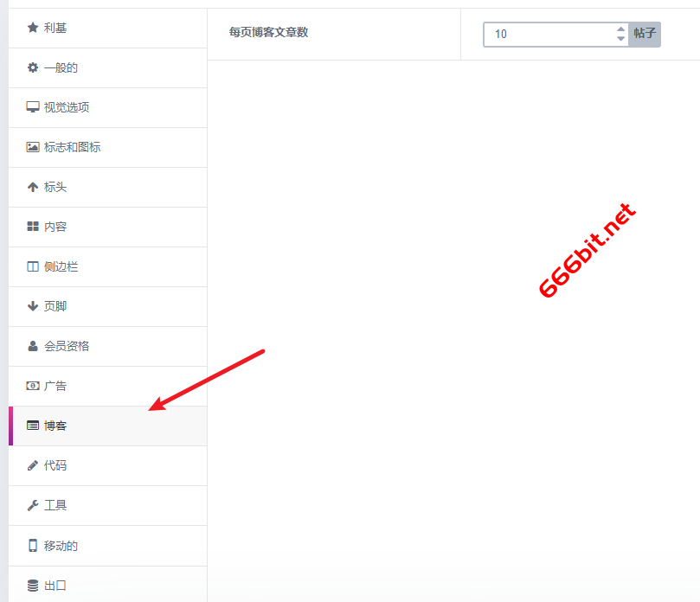Screen dimensions: 700x602
Task: Select the active 博客 tab
Action: click(107, 426)
